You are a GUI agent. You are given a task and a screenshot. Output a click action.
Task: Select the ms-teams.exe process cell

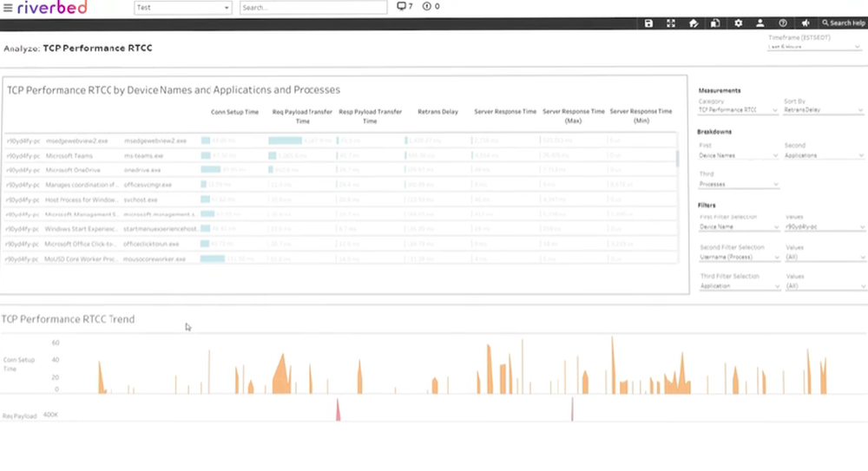coord(143,156)
